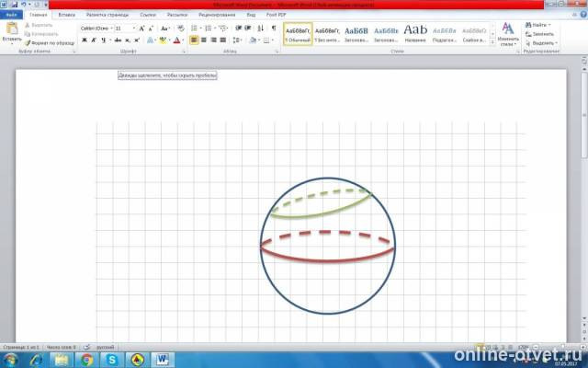
Task: Toggle italic К formatting
Action: click(x=94, y=40)
